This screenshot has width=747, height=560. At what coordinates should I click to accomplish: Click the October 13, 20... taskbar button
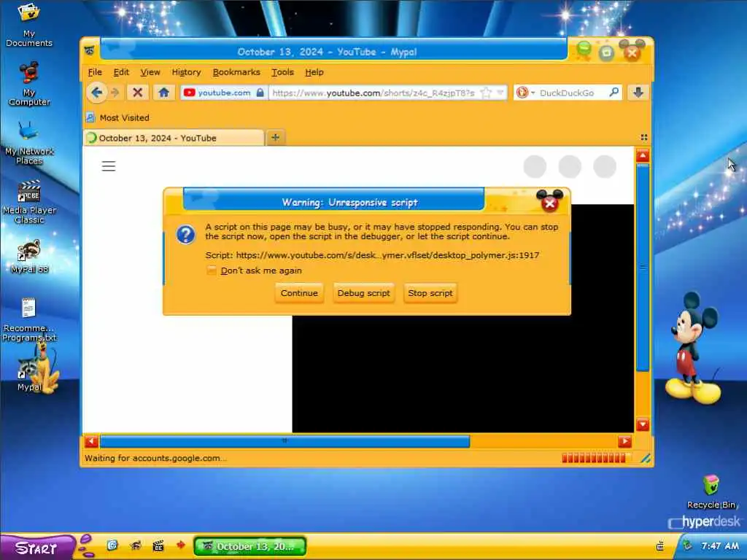coord(249,546)
